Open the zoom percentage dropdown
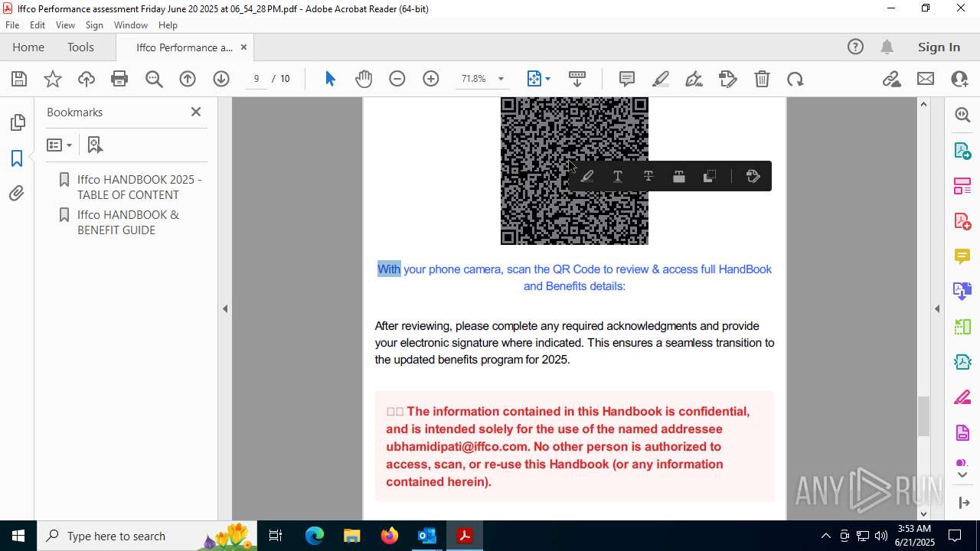Image resolution: width=980 pixels, height=551 pixels. (501, 79)
